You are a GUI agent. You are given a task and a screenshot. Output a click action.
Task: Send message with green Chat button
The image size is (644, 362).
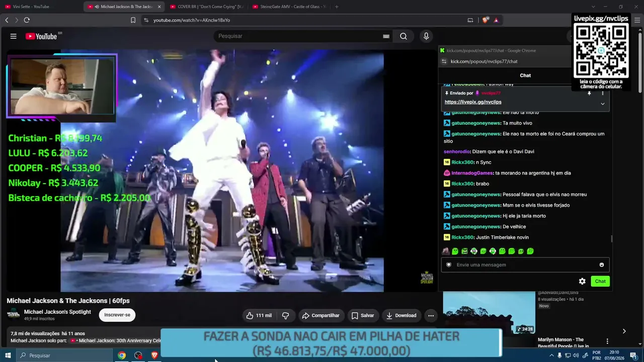tap(600, 282)
